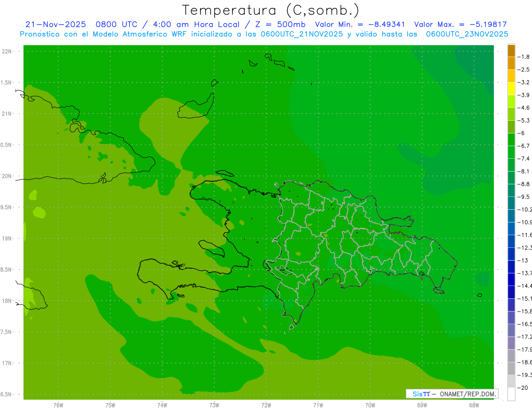Click the '-13' color bar label
Image resolution: width=532 pixels, height=411 pixels.
(x=522, y=260)
